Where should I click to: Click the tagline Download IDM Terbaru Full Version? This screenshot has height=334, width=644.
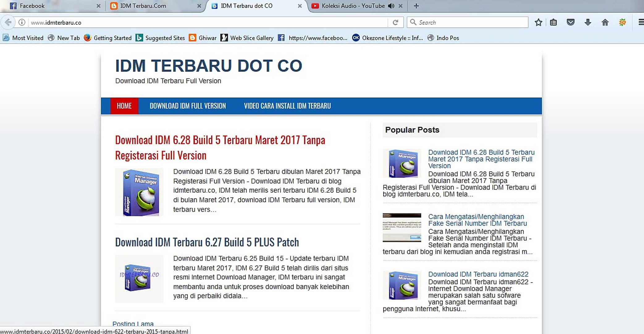tap(168, 81)
